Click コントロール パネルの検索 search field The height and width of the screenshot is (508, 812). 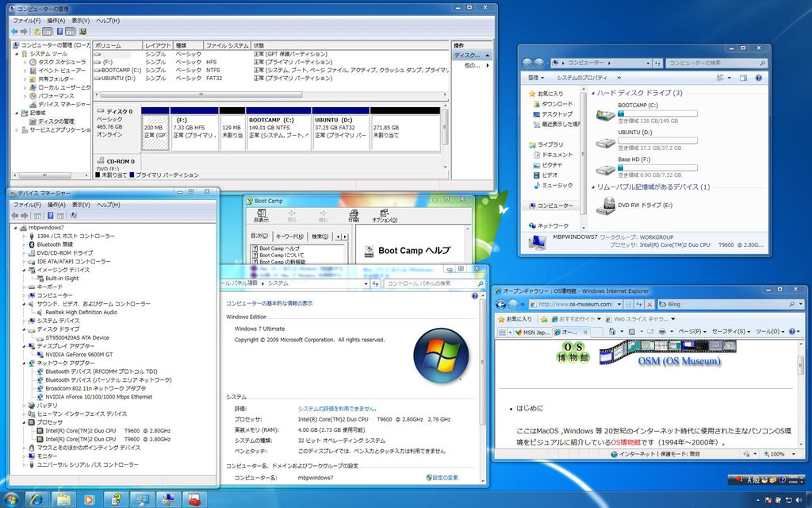click(x=434, y=283)
